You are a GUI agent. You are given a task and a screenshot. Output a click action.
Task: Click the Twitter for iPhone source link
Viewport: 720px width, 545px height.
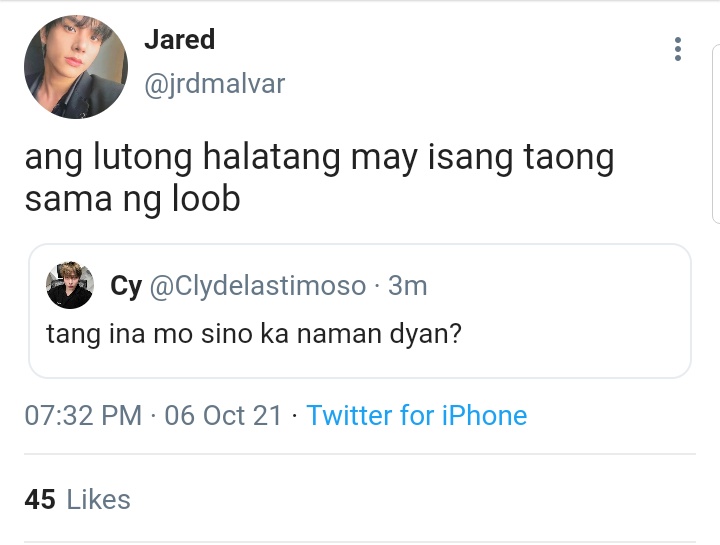[416, 416]
